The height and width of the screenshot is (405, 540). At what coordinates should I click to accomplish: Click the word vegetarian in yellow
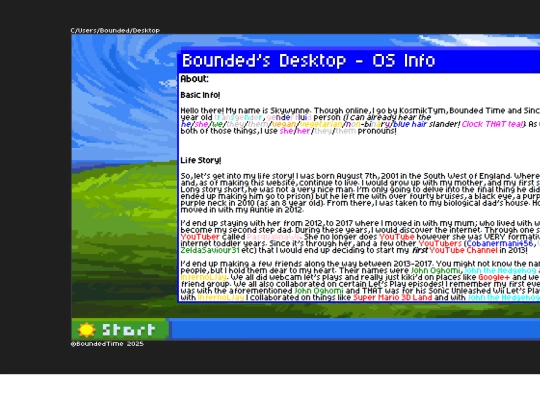point(321,124)
